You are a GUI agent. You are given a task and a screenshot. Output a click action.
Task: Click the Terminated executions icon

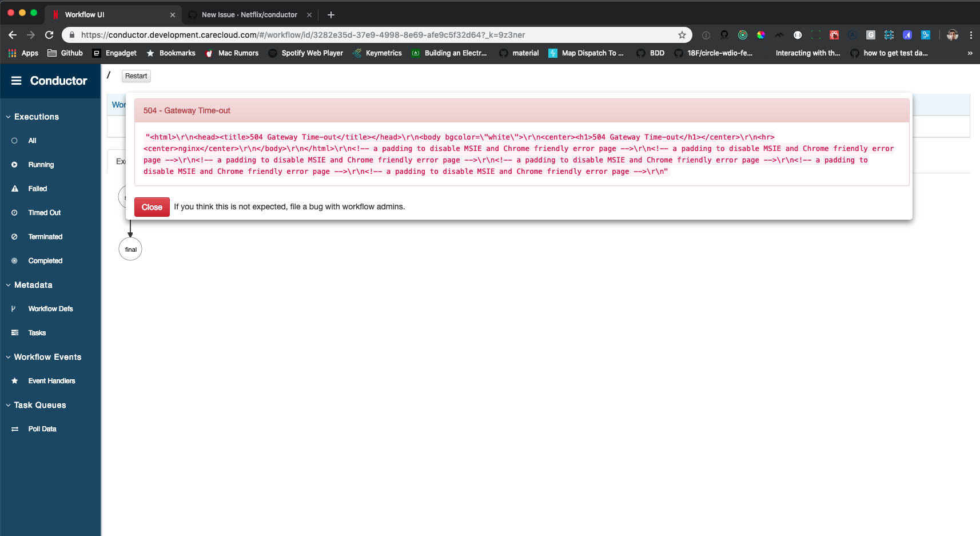click(x=14, y=236)
